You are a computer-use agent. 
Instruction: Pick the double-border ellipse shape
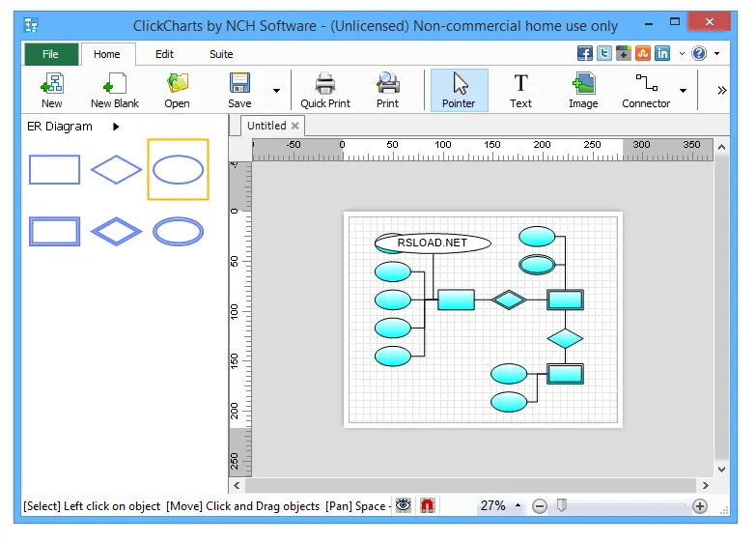(178, 232)
